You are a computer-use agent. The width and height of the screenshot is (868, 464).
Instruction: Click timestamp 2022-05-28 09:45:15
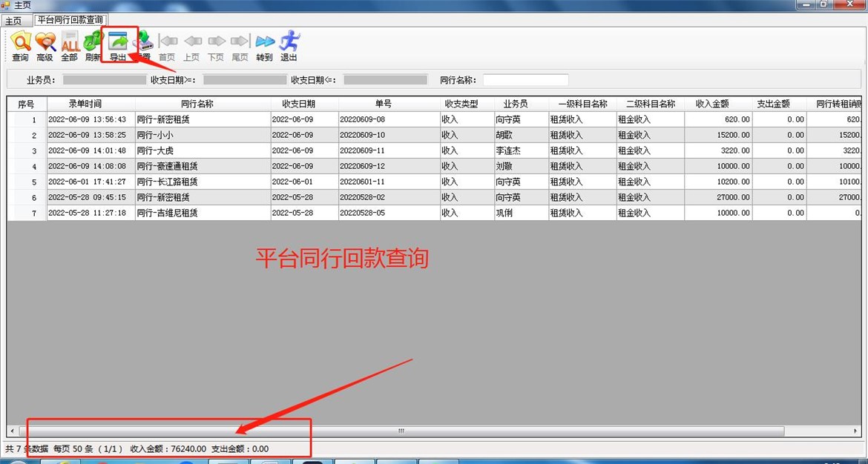point(91,197)
